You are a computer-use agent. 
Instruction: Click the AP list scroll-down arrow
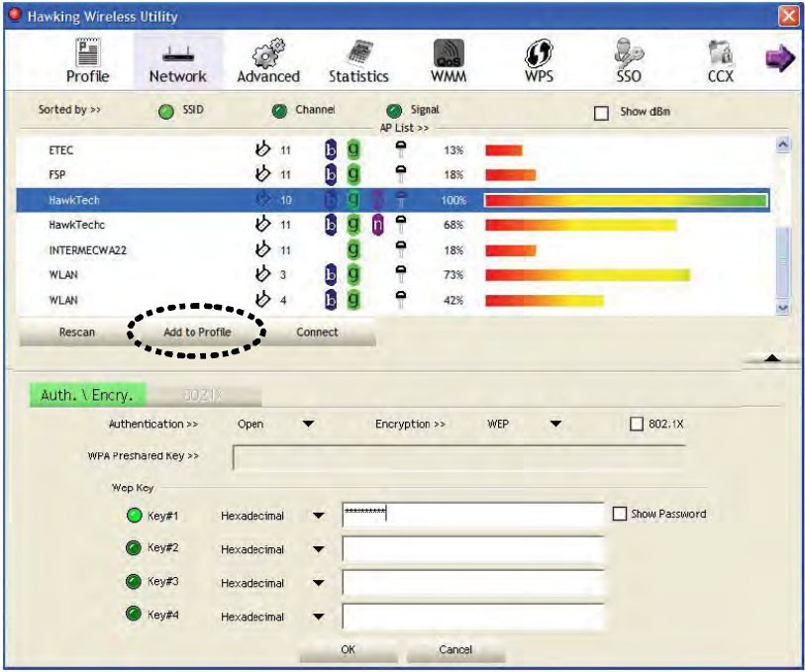(783, 308)
